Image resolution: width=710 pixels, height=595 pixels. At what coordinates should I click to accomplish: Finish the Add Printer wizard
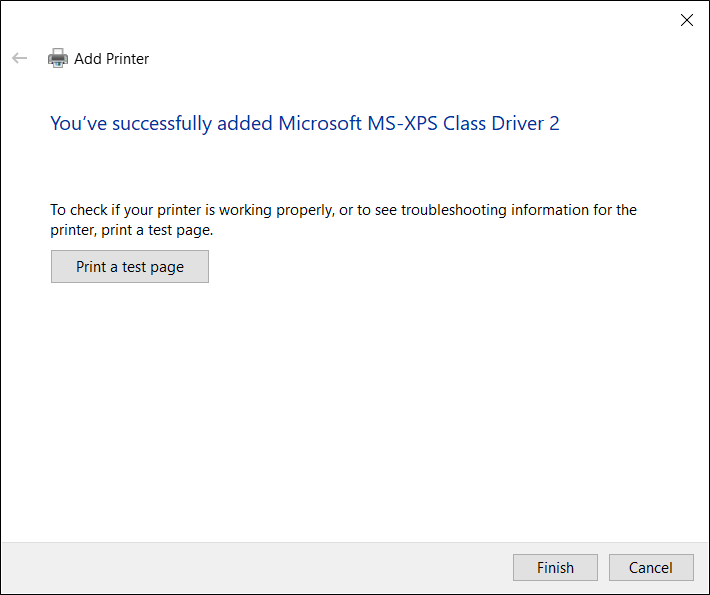point(555,567)
